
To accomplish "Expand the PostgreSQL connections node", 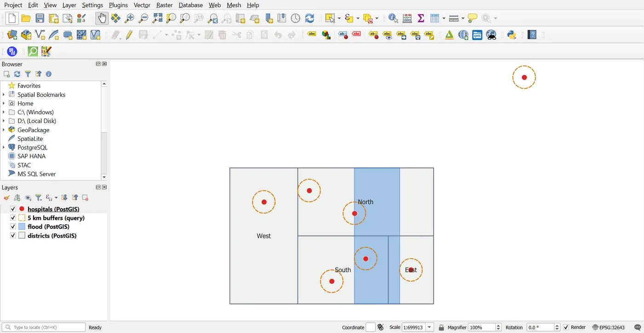I will pos(4,147).
